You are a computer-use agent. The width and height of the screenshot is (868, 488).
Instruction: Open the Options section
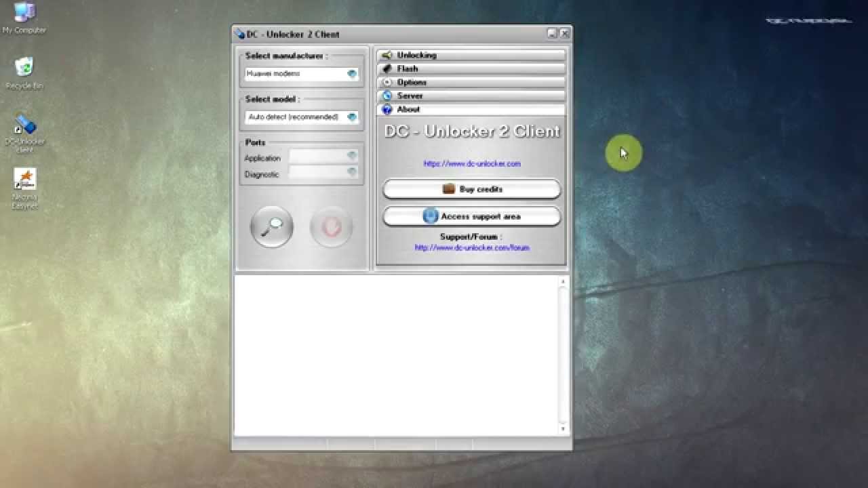coord(471,82)
